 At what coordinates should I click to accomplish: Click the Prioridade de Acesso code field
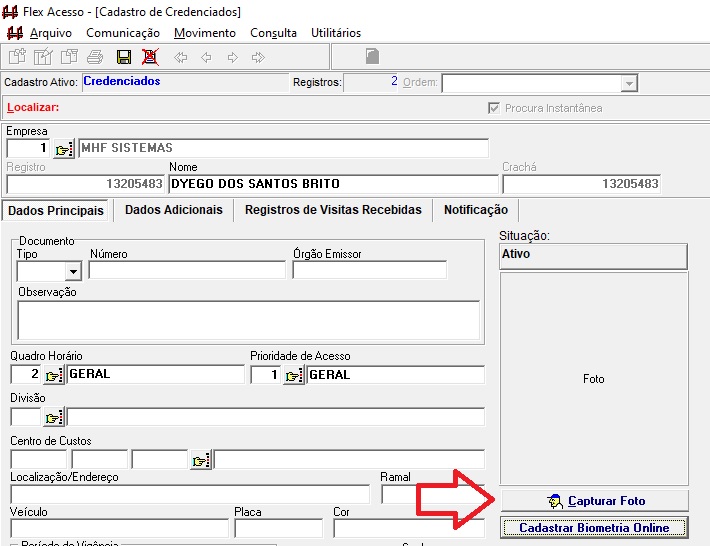[x=266, y=375]
